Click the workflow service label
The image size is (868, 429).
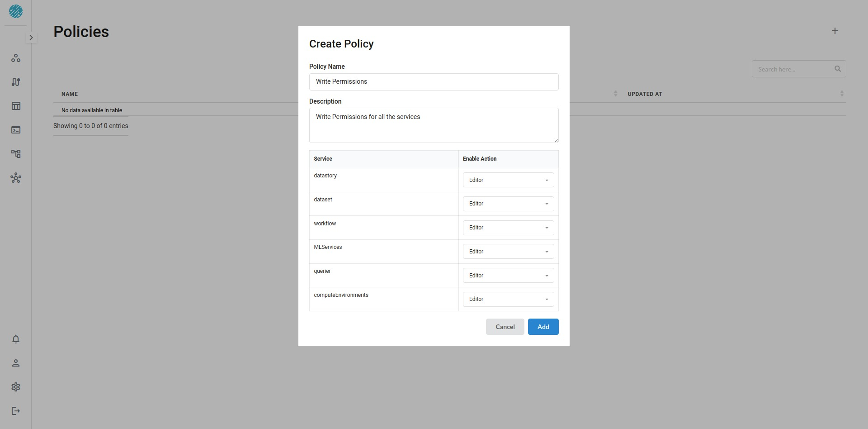325,224
